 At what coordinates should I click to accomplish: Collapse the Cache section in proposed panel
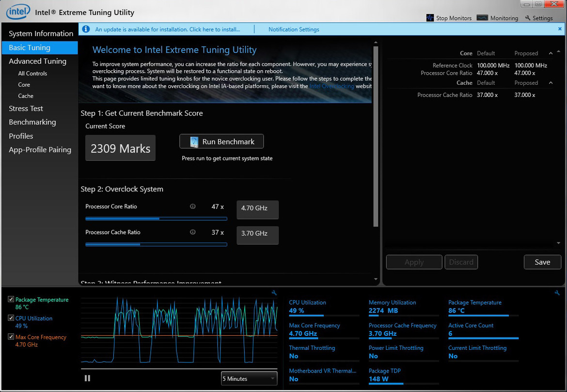click(x=551, y=83)
